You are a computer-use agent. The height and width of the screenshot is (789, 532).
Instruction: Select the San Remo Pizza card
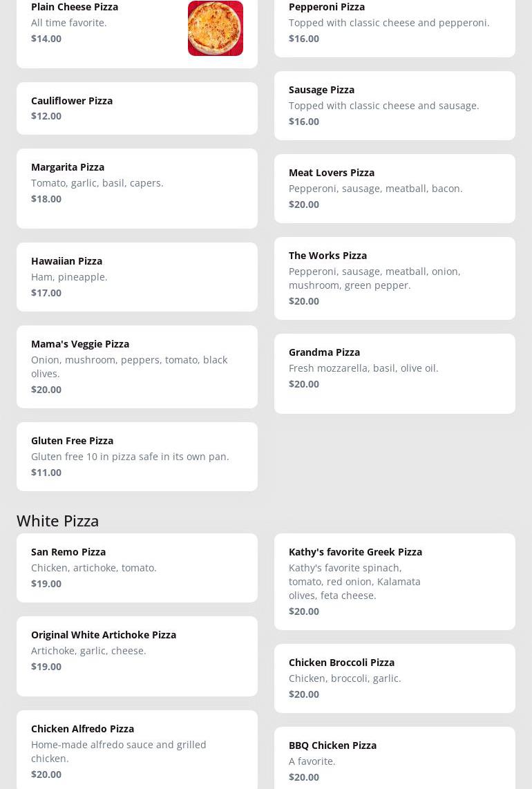click(x=137, y=568)
